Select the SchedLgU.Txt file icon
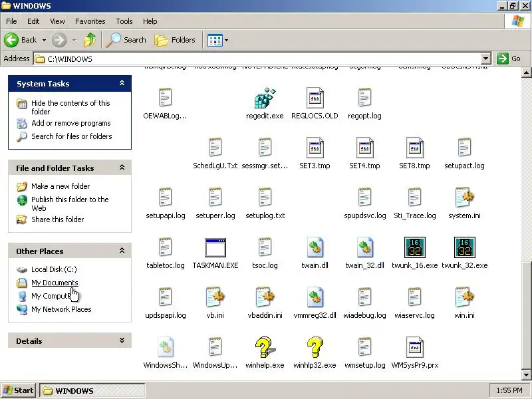 [215, 148]
